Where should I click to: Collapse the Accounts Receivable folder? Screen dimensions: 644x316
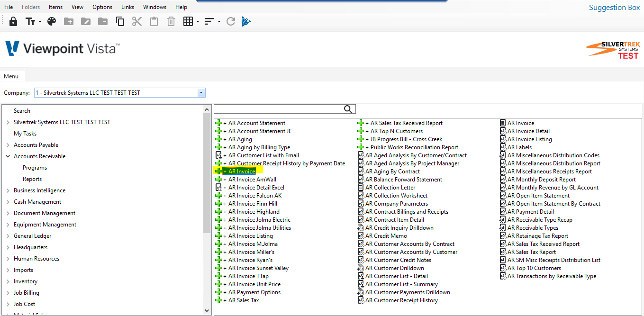tap(8, 156)
